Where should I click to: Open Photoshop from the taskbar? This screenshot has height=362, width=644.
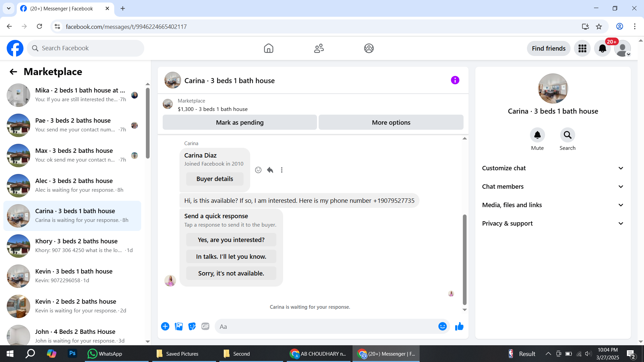(x=72, y=353)
